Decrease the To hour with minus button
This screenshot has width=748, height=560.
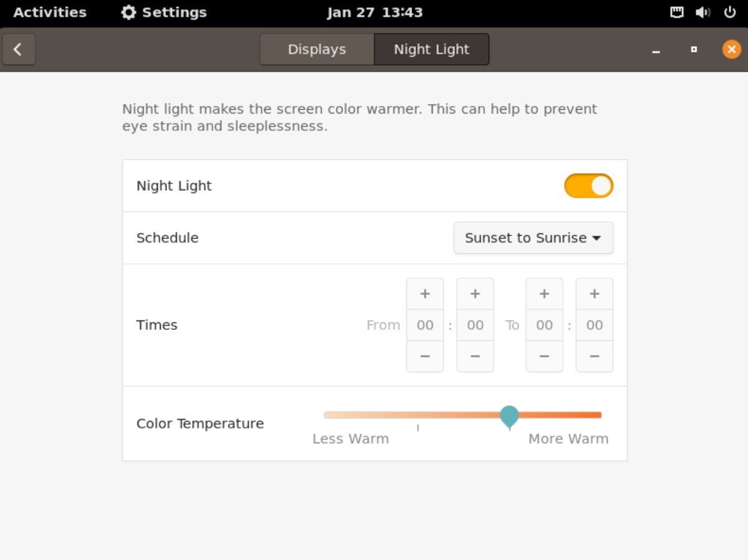[544, 356]
